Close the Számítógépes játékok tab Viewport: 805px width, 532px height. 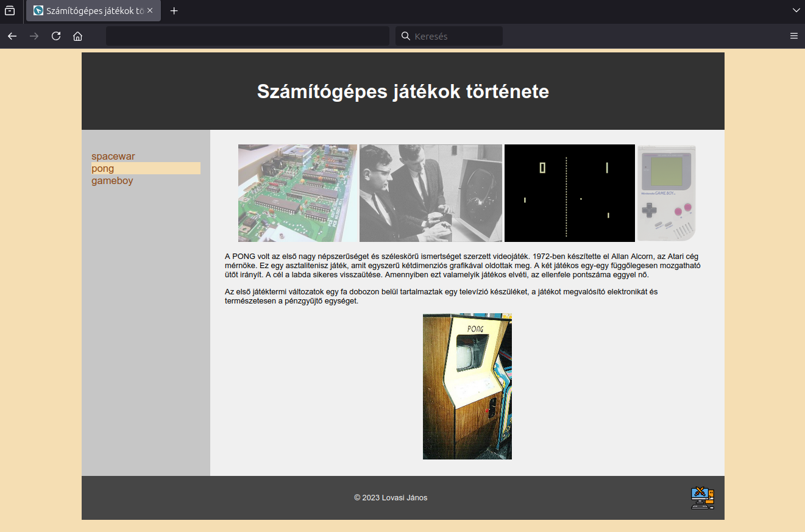click(x=150, y=10)
